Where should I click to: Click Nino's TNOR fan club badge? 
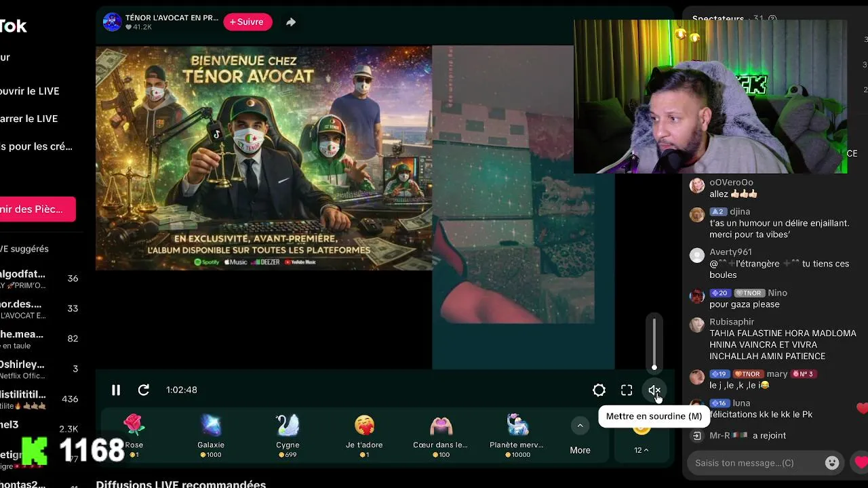749,293
